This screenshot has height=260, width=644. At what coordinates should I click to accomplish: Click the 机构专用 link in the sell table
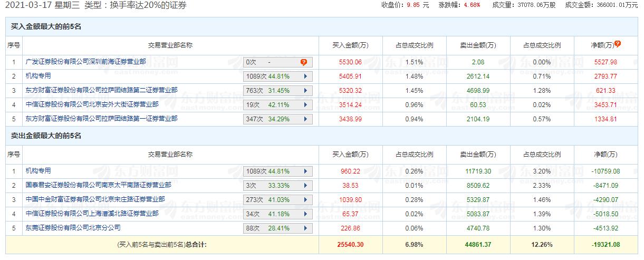coord(38,171)
